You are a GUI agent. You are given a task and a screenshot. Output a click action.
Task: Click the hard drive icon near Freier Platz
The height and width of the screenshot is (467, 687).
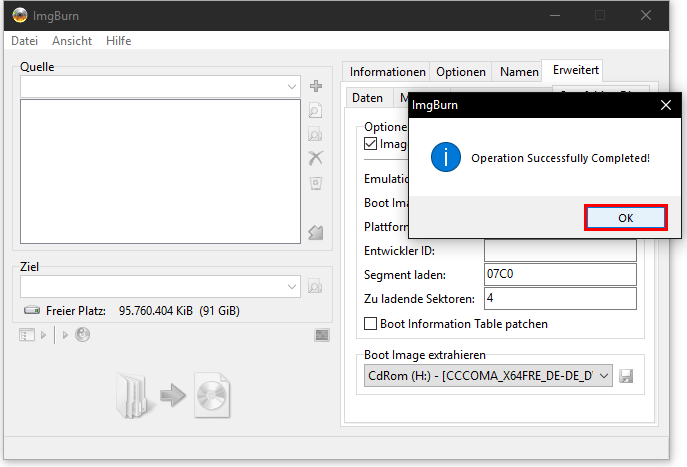[32, 311]
